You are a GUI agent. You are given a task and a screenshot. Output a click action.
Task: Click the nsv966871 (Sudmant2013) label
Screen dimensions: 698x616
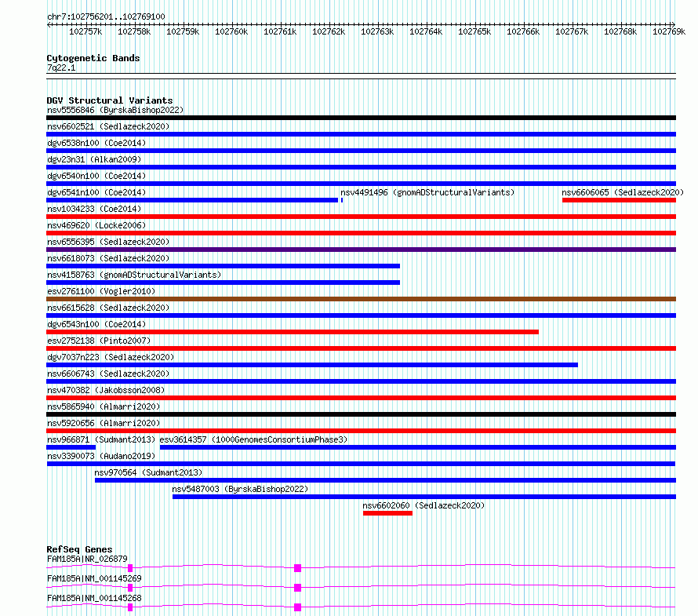101,439
